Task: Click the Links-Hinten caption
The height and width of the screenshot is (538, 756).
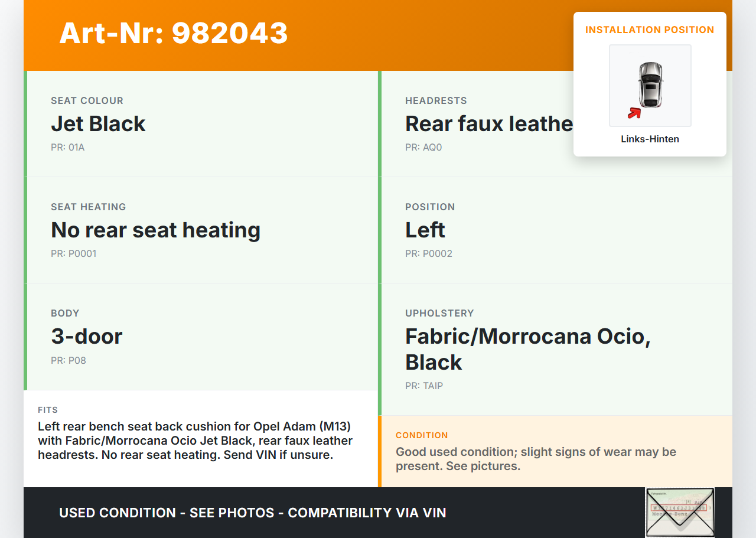Action: [x=650, y=139]
